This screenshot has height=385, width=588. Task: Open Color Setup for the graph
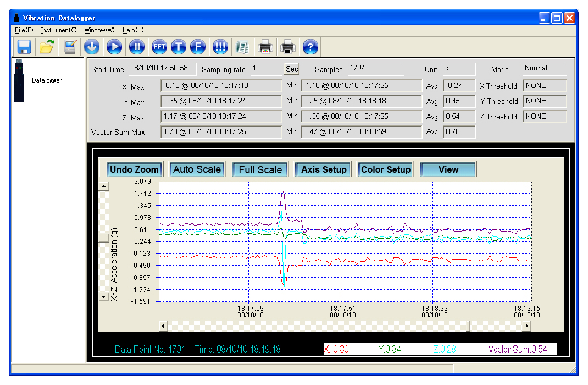(x=385, y=169)
